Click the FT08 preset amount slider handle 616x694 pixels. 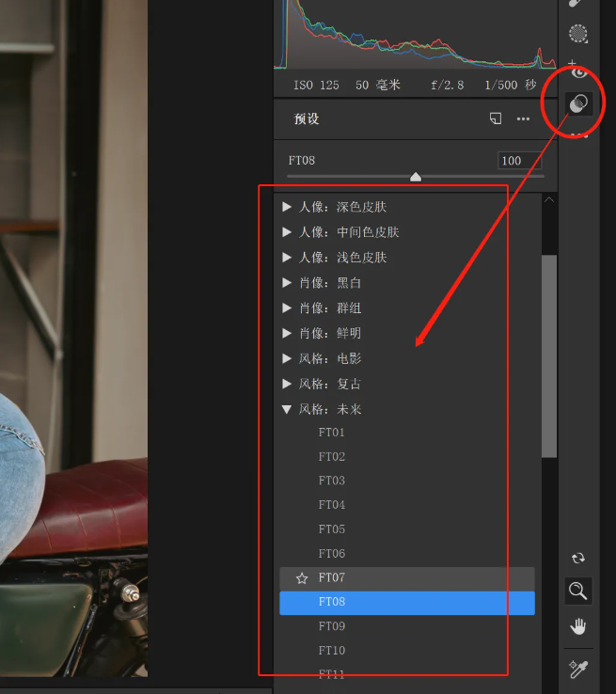pos(416,177)
